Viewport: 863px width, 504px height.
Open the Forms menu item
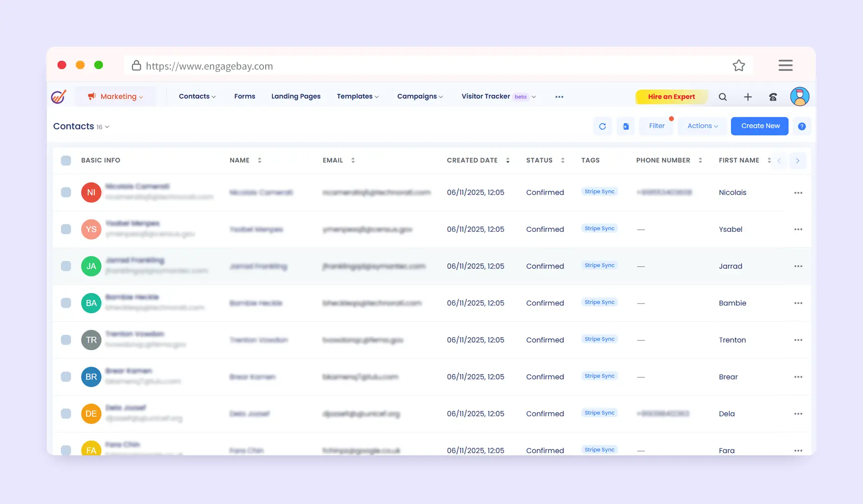point(244,96)
